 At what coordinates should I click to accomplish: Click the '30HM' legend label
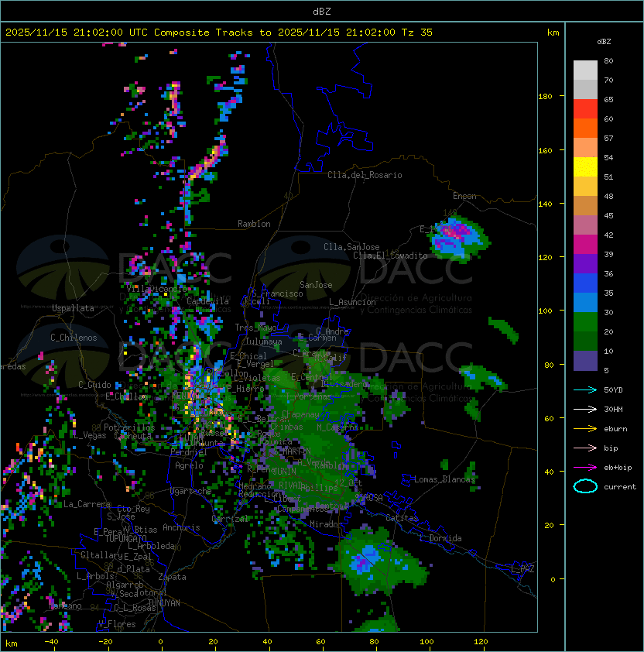[x=613, y=410]
